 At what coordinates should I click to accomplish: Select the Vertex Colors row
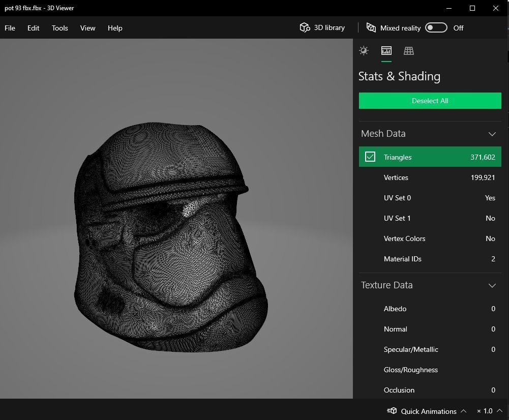pos(430,238)
